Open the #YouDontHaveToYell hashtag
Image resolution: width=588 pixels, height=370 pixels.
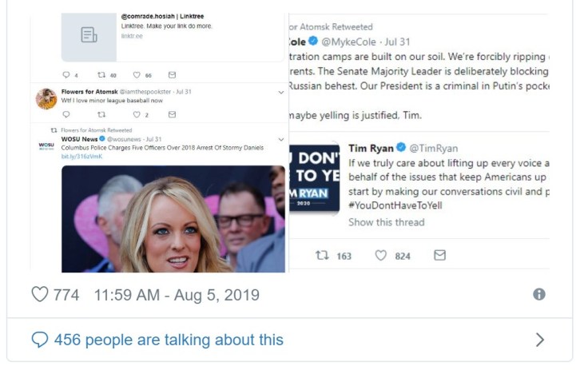[x=395, y=205]
